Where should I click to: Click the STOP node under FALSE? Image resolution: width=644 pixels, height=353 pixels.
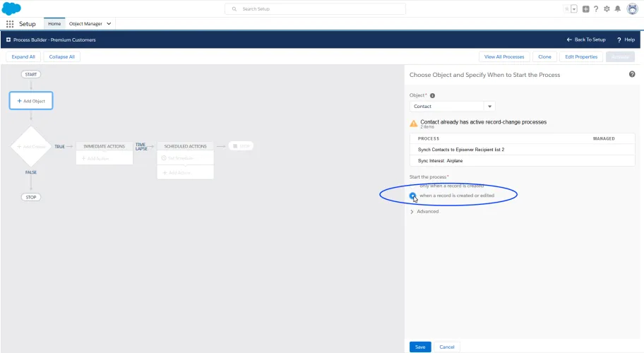[31, 197]
